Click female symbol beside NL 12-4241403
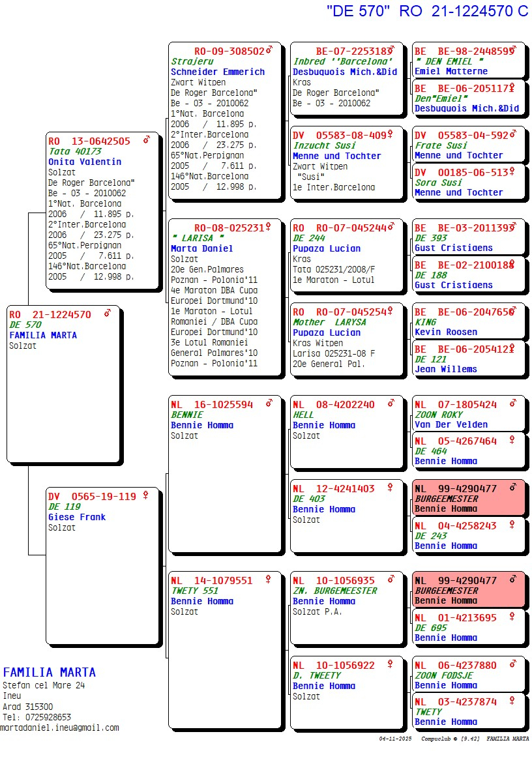532x764 pixels. pyautogui.click(x=390, y=488)
